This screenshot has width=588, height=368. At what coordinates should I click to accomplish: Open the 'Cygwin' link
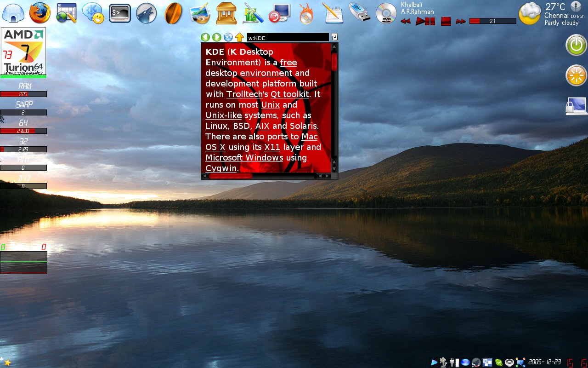(221, 168)
